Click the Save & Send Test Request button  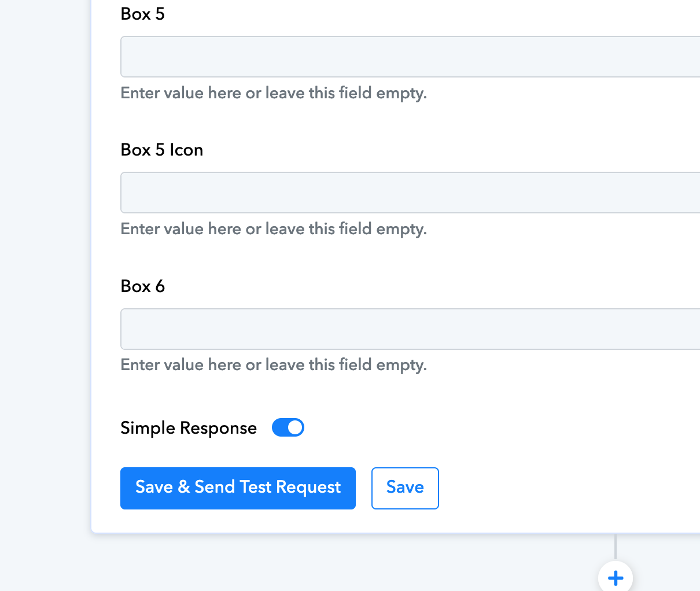coord(238,488)
